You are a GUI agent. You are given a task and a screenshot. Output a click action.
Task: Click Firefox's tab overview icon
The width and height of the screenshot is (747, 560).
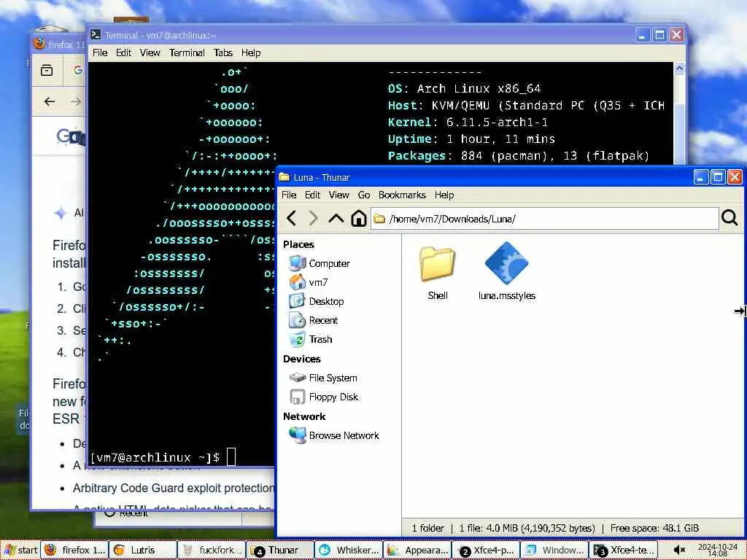click(x=47, y=71)
